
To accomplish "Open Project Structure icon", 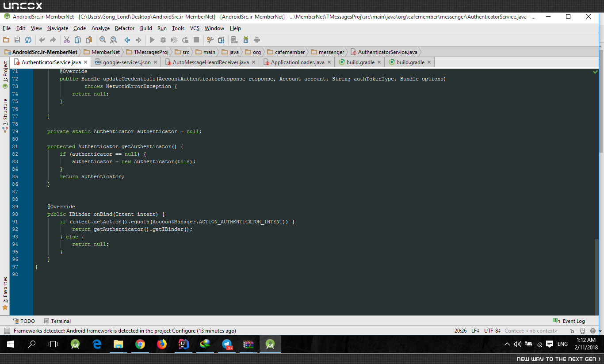I will click(x=221, y=40).
